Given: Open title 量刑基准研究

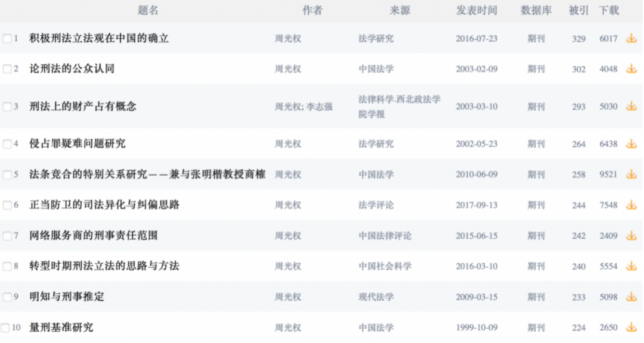Looking at the screenshot, I should coord(61,328).
